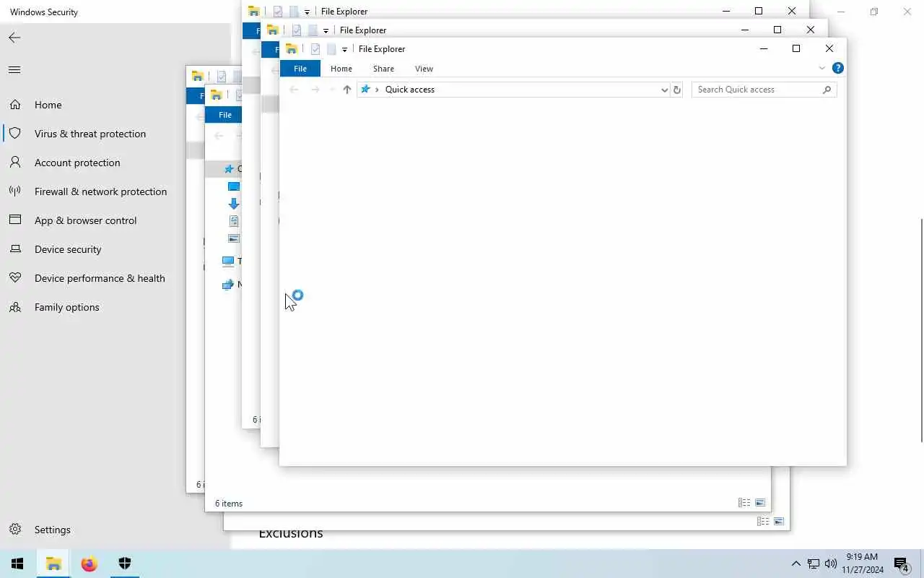This screenshot has height=578, width=924.
Task: Select the This PC monitor icon in the navigation tree
Action: [228, 261]
